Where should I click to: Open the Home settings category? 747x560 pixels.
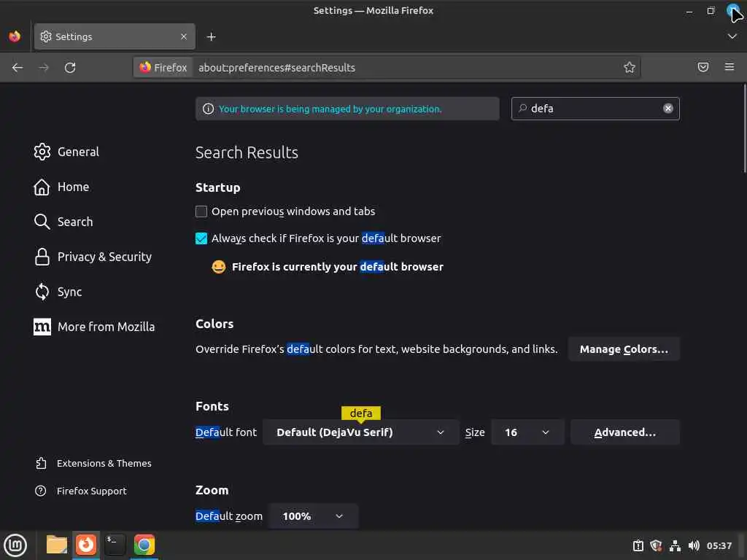61,187
